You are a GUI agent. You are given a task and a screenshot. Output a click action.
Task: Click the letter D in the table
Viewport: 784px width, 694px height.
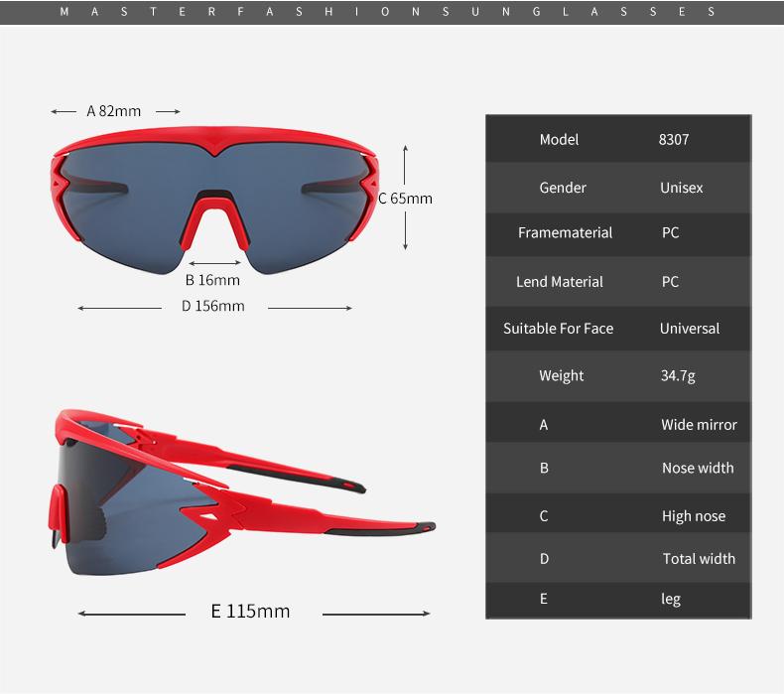point(544,558)
